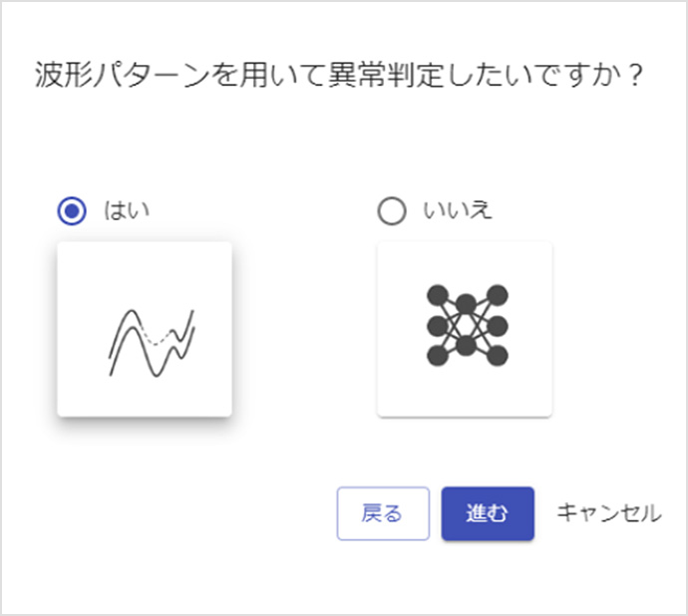The height and width of the screenshot is (616, 688).
Task: Click the top-left node of the network icon
Action: [437, 295]
